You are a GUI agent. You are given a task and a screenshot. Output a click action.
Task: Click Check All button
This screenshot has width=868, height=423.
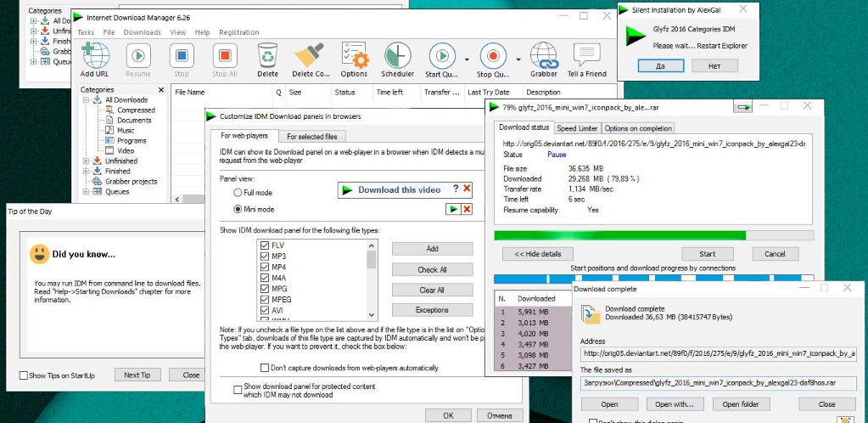point(433,269)
